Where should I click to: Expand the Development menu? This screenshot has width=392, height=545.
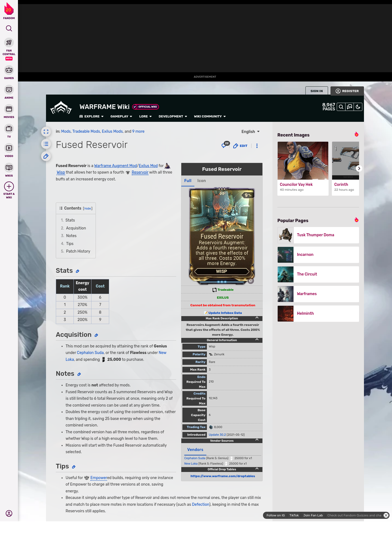(x=173, y=116)
